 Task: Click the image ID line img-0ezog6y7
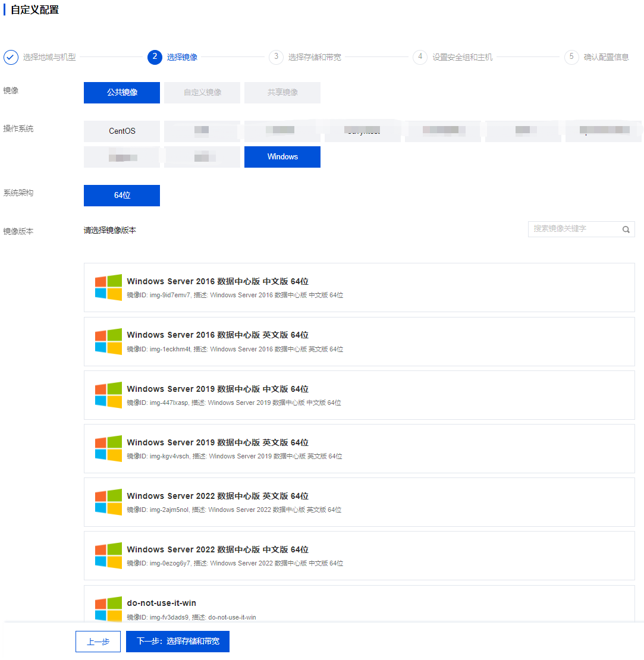click(x=235, y=562)
